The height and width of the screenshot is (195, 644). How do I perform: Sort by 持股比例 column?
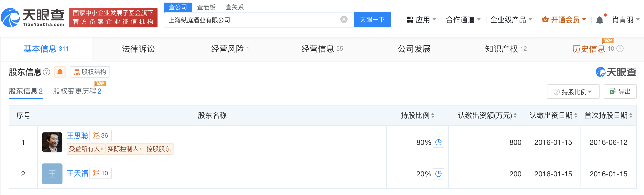433,115
